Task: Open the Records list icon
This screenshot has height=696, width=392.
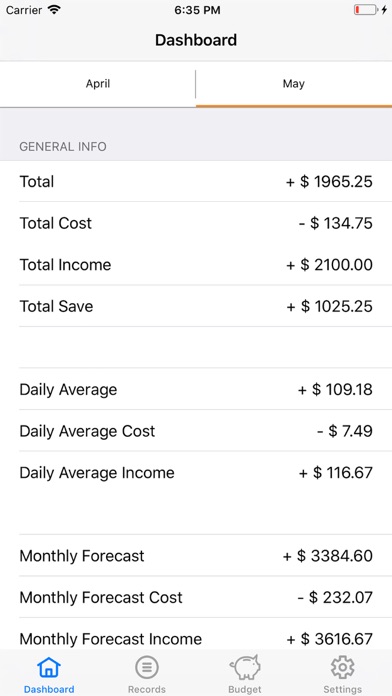Action: [147, 668]
